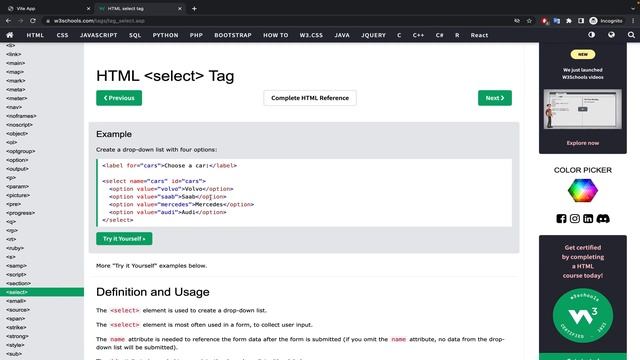Click the blue translate extension icon
This screenshot has height=360, width=640.
(x=556, y=21)
